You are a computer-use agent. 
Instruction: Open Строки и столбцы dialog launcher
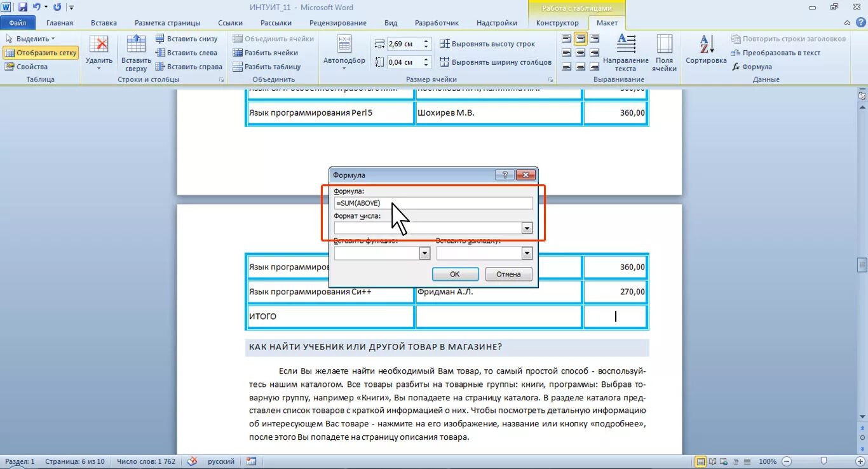tap(222, 80)
